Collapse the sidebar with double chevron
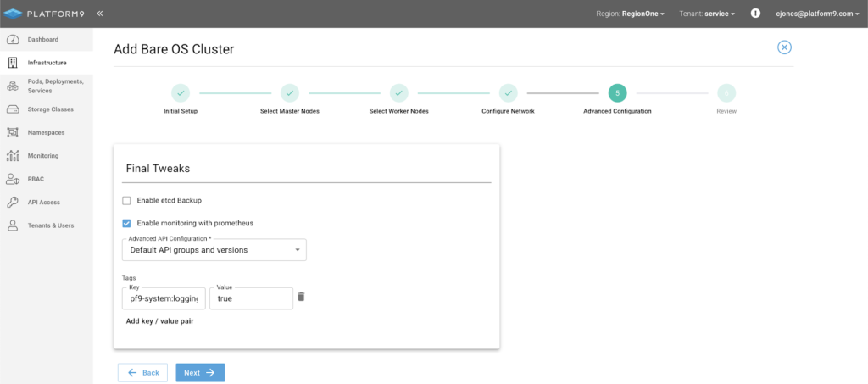The width and height of the screenshot is (868, 384). click(x=100, y=14)
